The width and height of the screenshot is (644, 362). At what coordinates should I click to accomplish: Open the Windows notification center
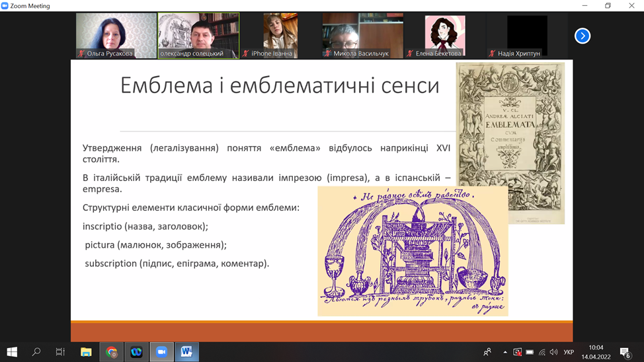tap(625, 352)
